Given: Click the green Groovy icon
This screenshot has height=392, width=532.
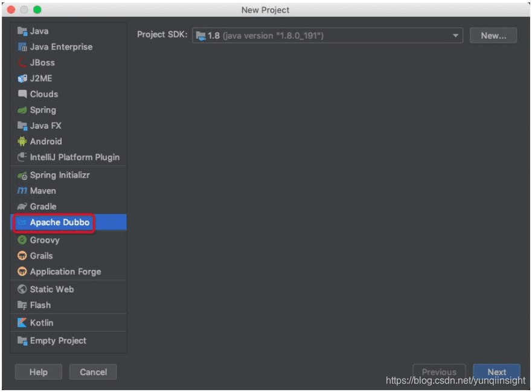Looking at the screenshot, I should [22, 240].
